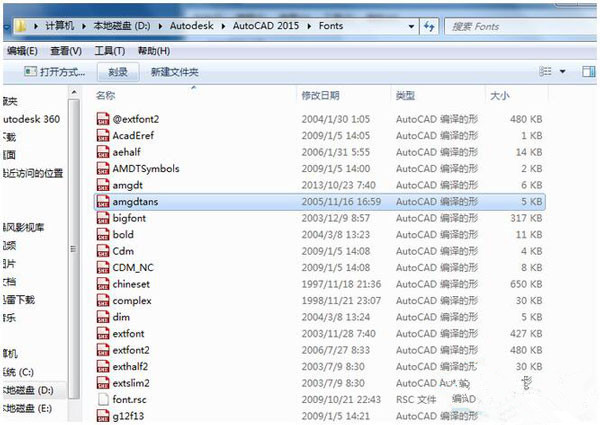Select 本地磁盘 (E:) in the sidebar
Image resolution: width=600 pixels, height=425 pixels.
click(x=28, y=408)
